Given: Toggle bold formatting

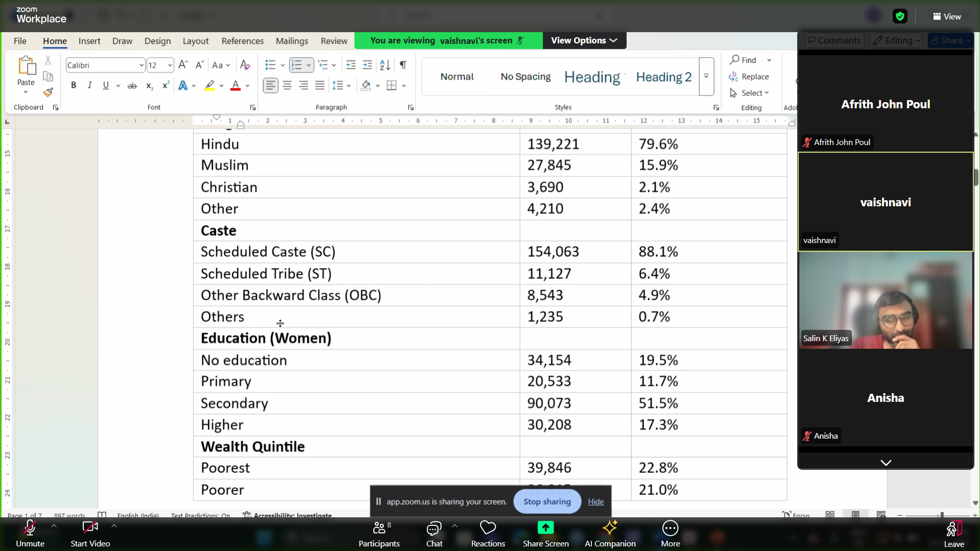Looking at the screenshot, I should (74, 85).
